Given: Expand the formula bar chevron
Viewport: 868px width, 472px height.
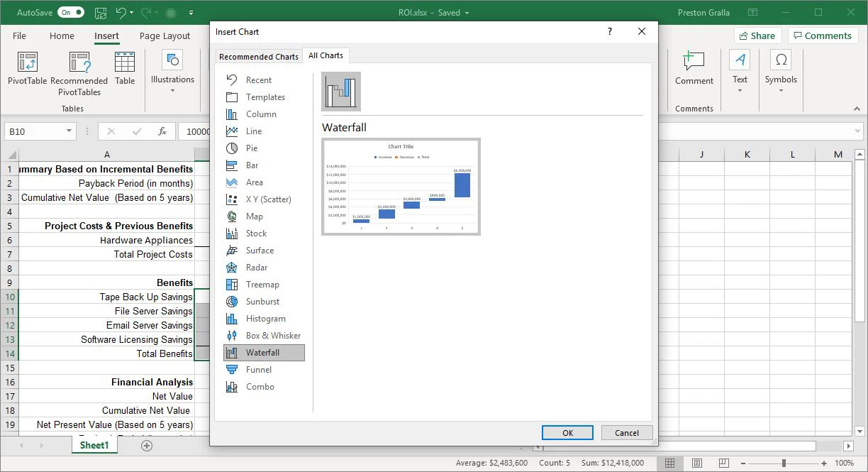Looking at the screenshot, I should [x=859, y=131].
